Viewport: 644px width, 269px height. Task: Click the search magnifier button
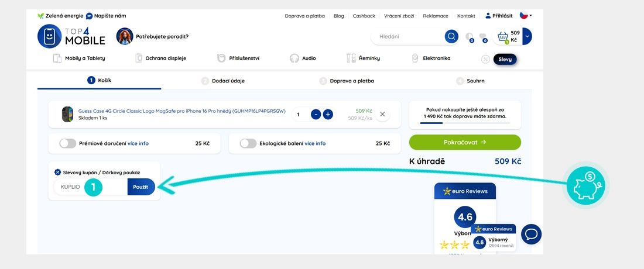coord(451,36)
